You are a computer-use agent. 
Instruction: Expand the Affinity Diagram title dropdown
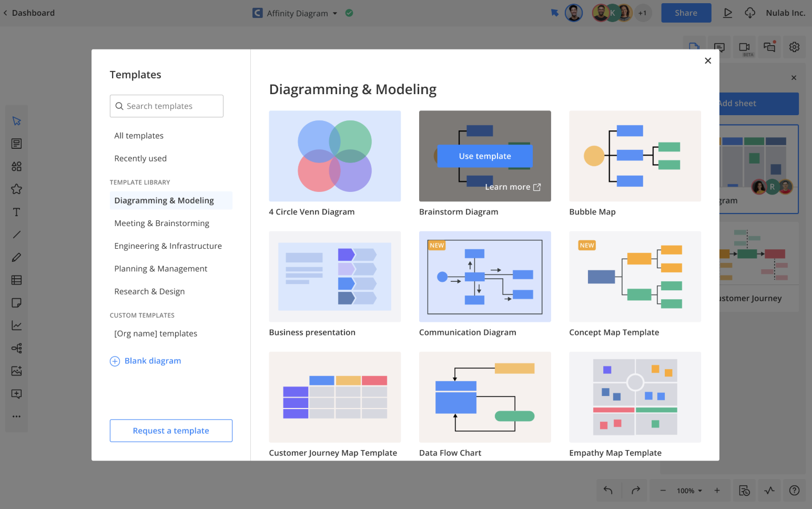click(x=334, y=14)
